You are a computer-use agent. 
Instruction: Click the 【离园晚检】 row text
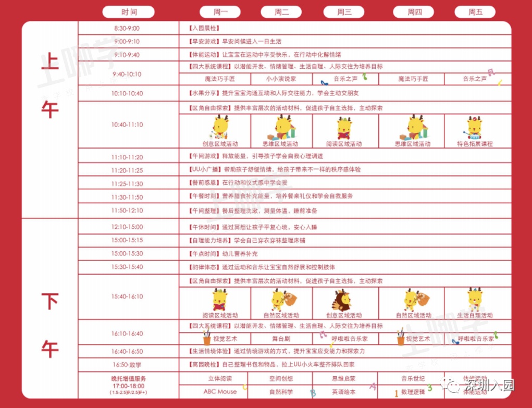(271, 365)
